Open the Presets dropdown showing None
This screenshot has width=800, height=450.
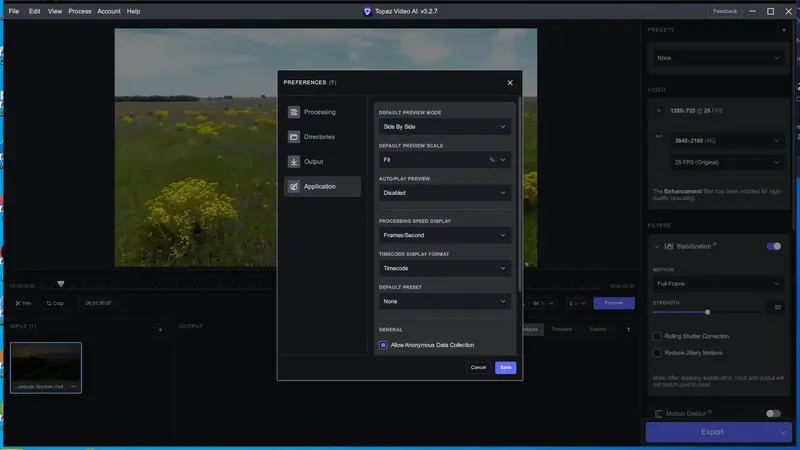pos(718,58)
